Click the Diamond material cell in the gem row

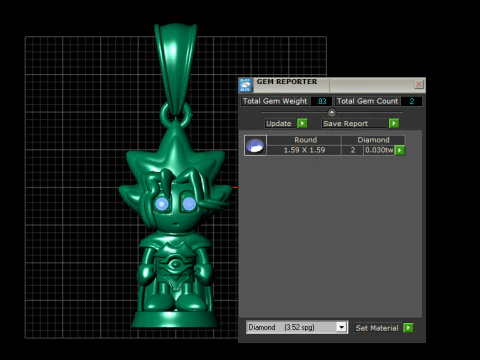pos(374,140)
